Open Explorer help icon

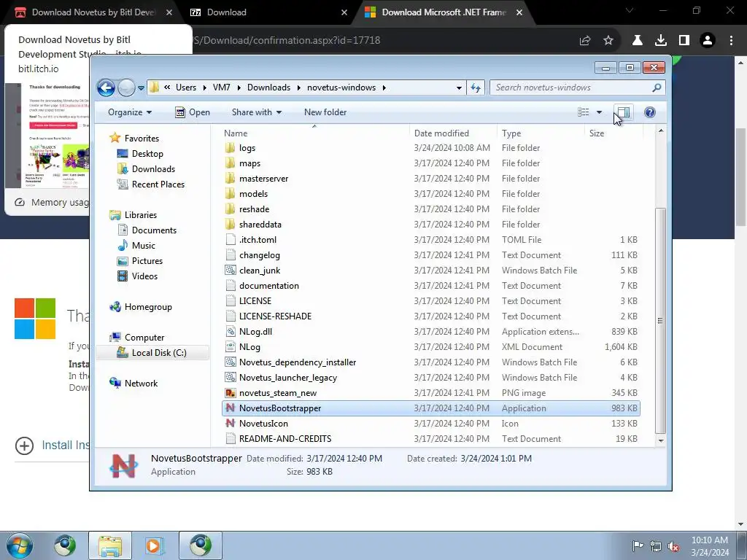650,112
